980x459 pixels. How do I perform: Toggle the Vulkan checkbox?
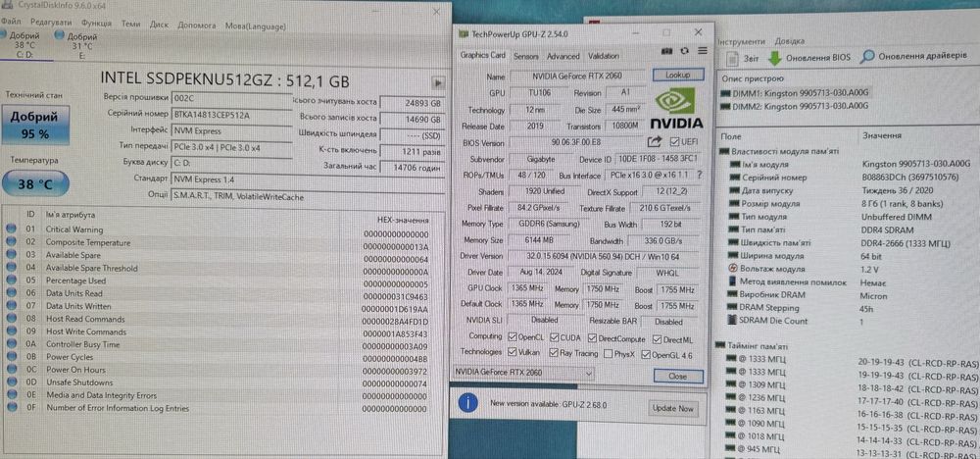pos(513,353)
